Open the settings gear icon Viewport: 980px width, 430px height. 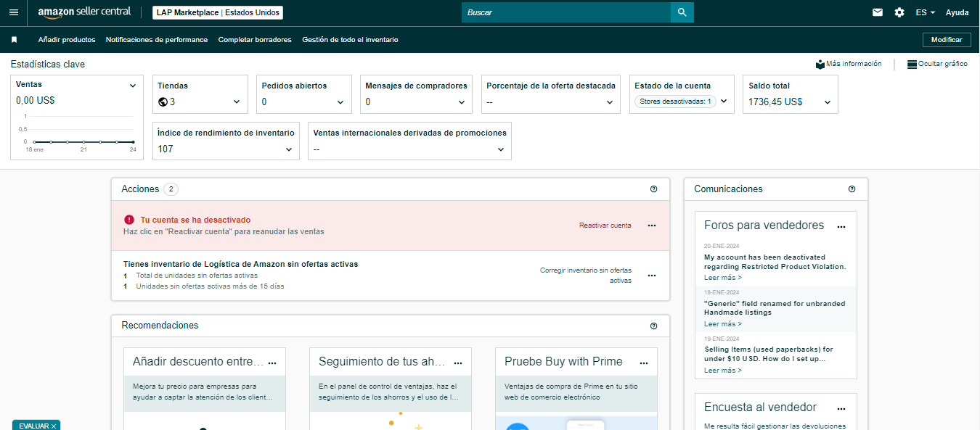click(899, 12)
